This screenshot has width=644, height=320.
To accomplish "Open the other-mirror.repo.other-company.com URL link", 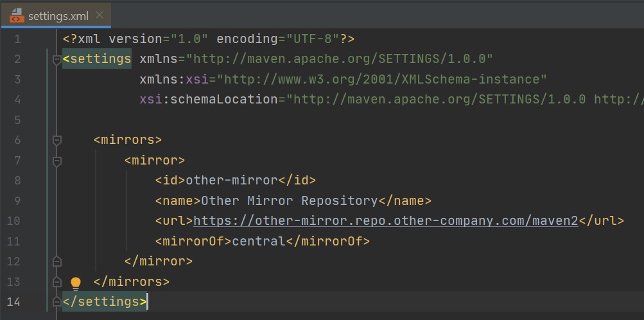I will [385, 220].
